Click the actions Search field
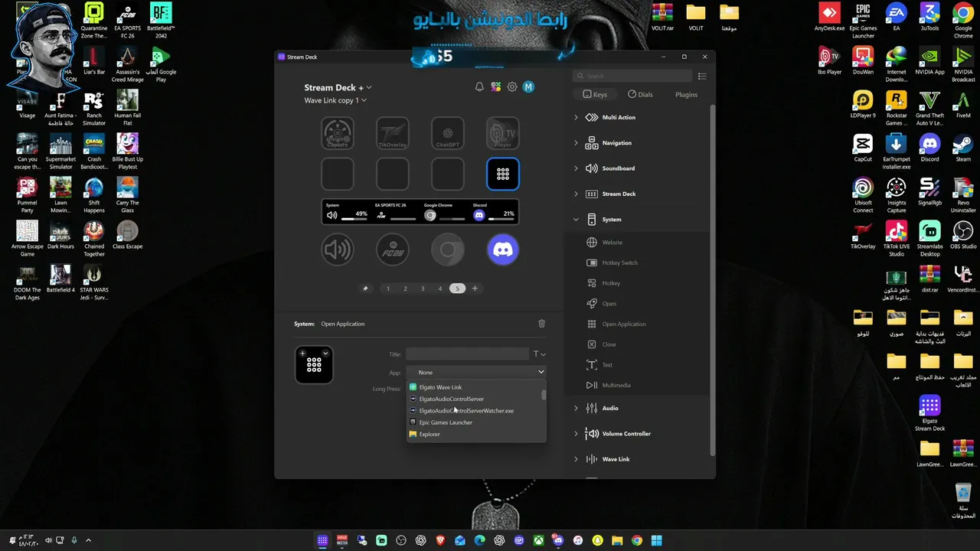 point(632,77)
